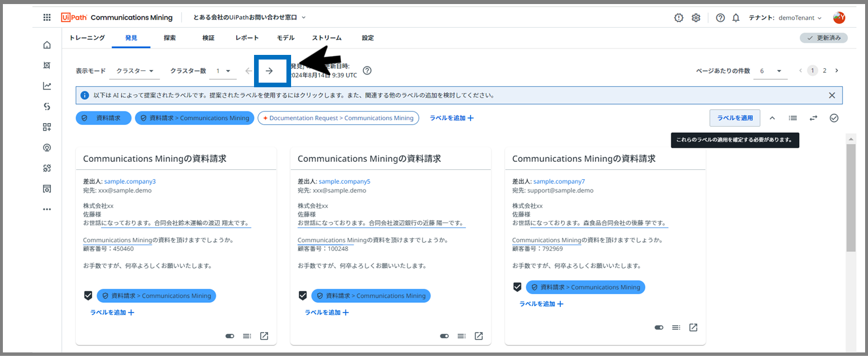Switch to the ストリーム tab
This screenshot has width=868, height=356.
(327, 38)
